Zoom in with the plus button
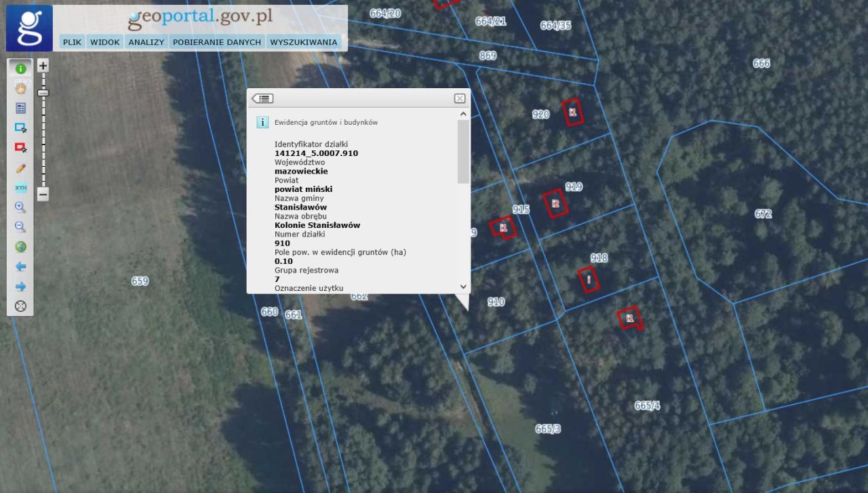 tap(43, 66)
